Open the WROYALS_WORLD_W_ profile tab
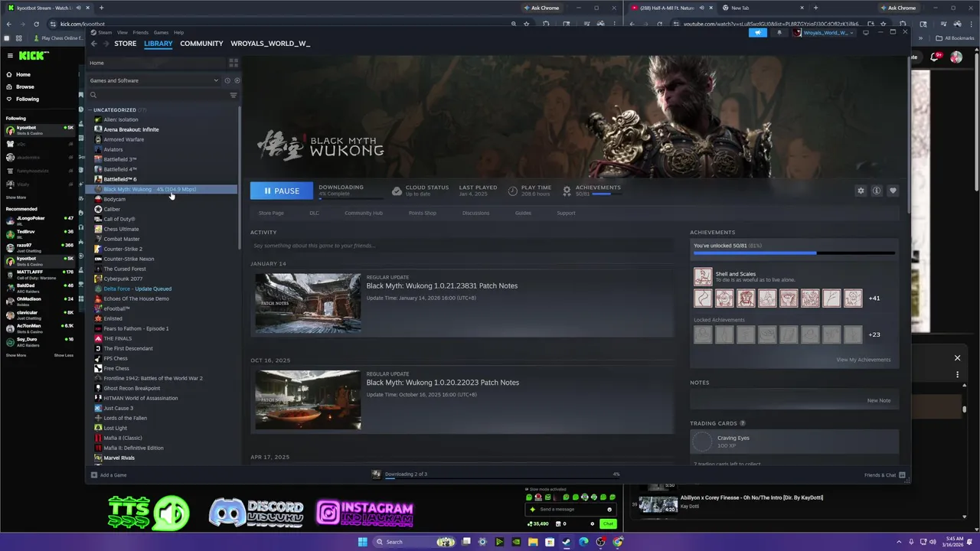 pyautogui.click(x=270, y=44)
